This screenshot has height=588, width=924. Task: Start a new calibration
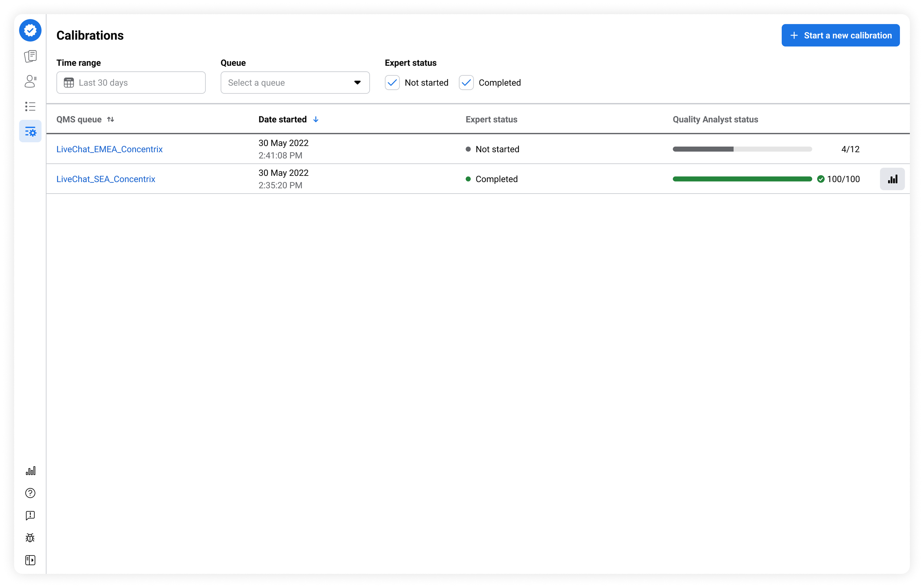[x=840, y=35]
